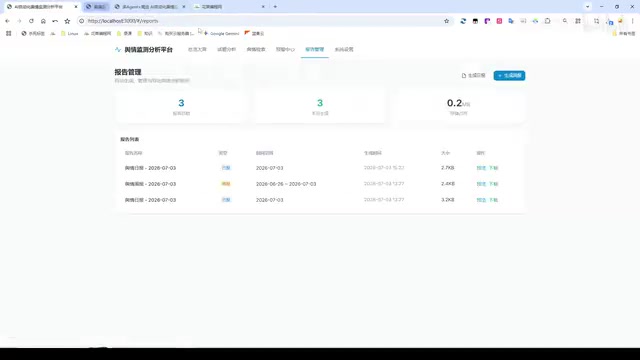Click the generate daily report button with document icon
This screenshot has height=360, width=640.
point(473,76)
